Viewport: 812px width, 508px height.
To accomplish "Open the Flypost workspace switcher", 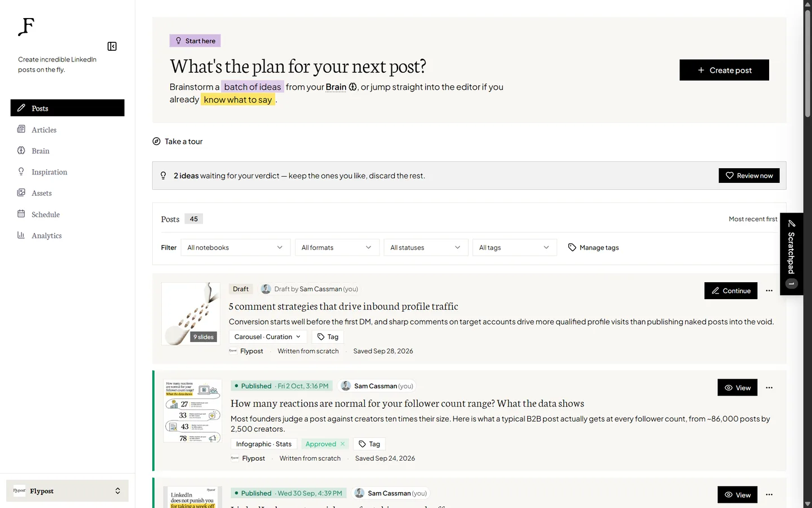I will 67,491.
